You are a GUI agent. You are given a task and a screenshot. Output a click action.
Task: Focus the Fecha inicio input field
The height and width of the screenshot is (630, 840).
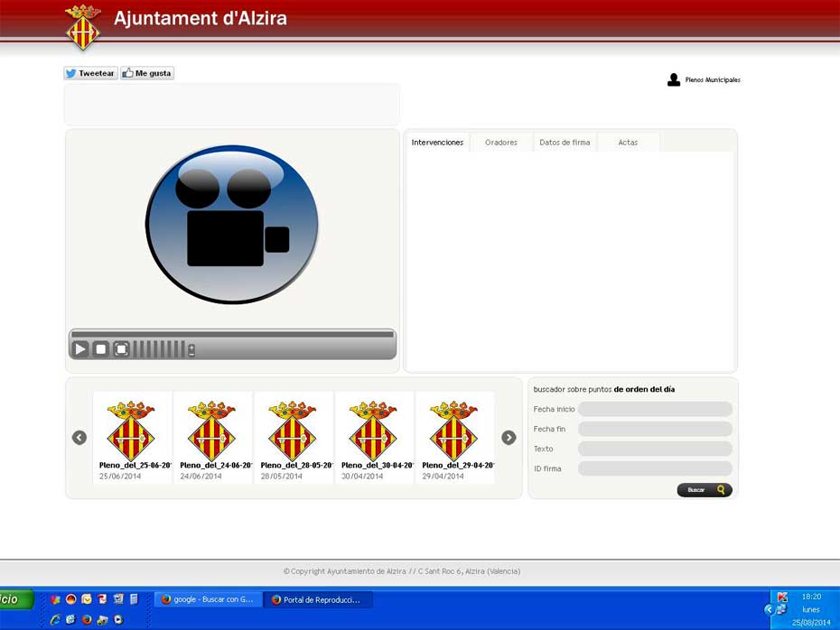coord(655,409)
